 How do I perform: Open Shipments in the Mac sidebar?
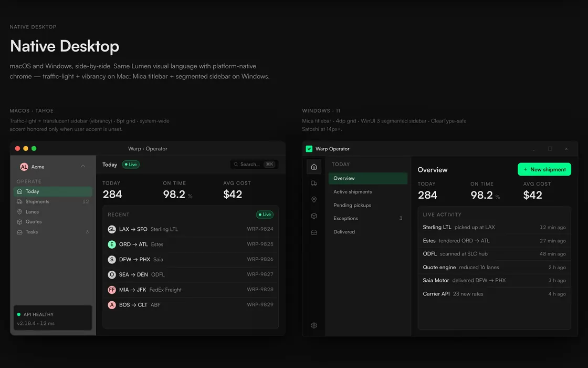pyautogui.click(x=53, y=202)
